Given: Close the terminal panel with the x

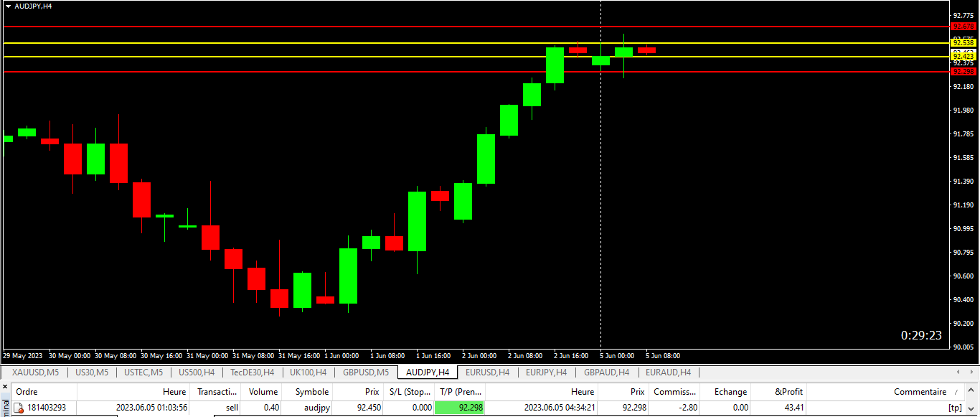Looking at the screenshot, I should (x=4, y=387).
